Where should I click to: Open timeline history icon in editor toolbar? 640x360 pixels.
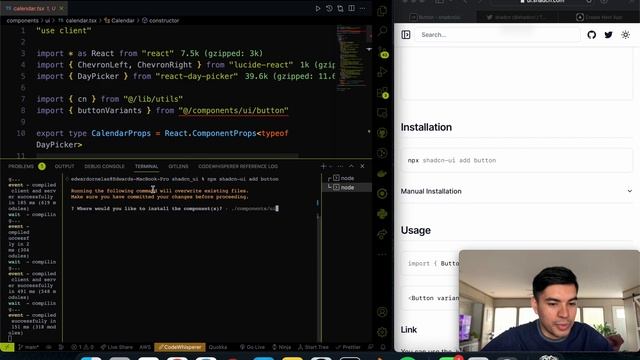tap(329, 8)
